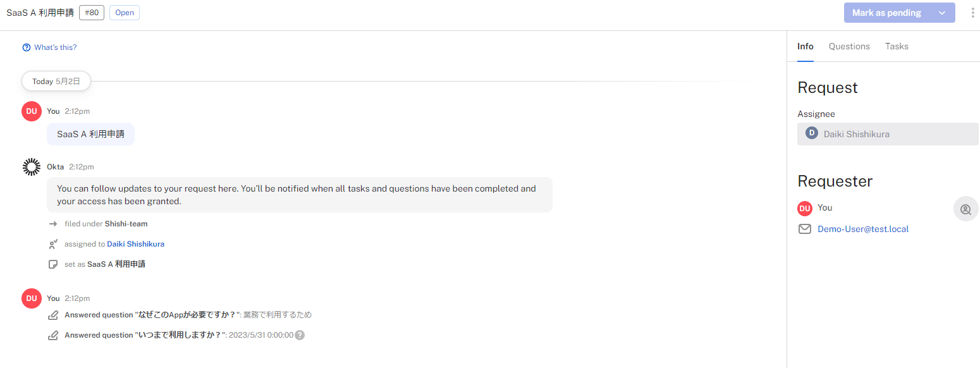Viewport: 980px width, 368px height.
Task: Click the sticky note set-as icon
Action: (x=53, y=264)
